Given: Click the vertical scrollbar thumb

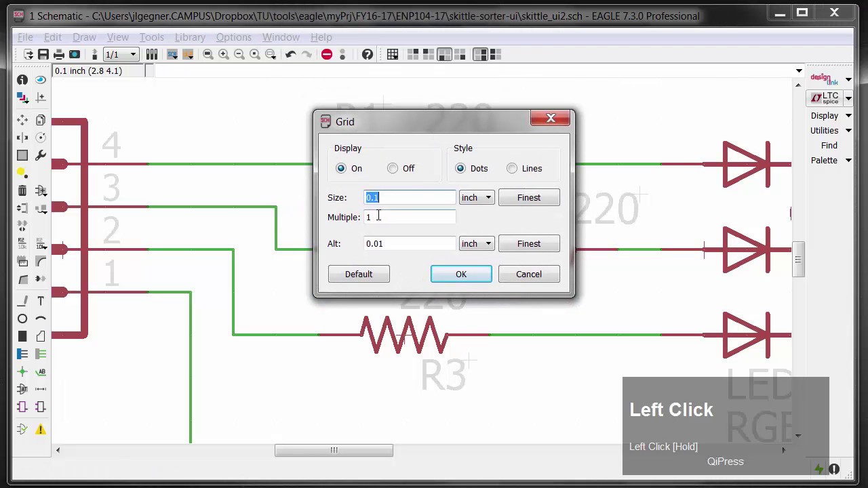Looking at the screenshot, I should (798, 260).
